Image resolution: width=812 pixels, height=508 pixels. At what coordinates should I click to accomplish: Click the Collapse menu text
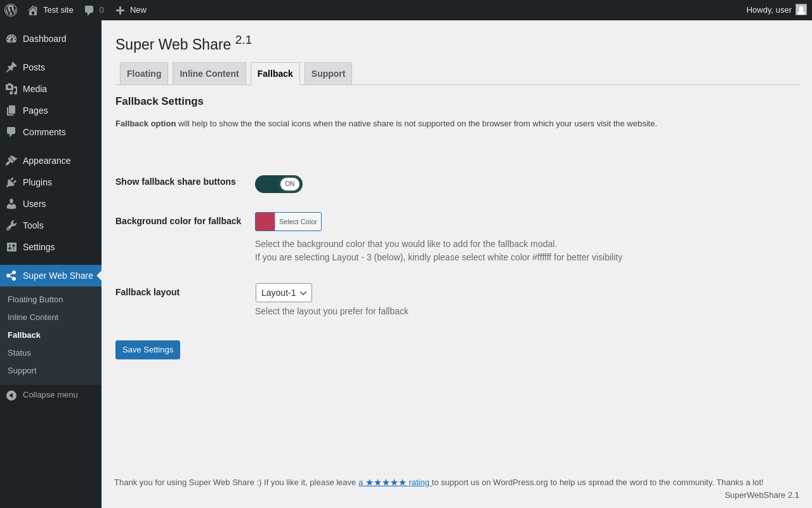click(x=50, y=395)
